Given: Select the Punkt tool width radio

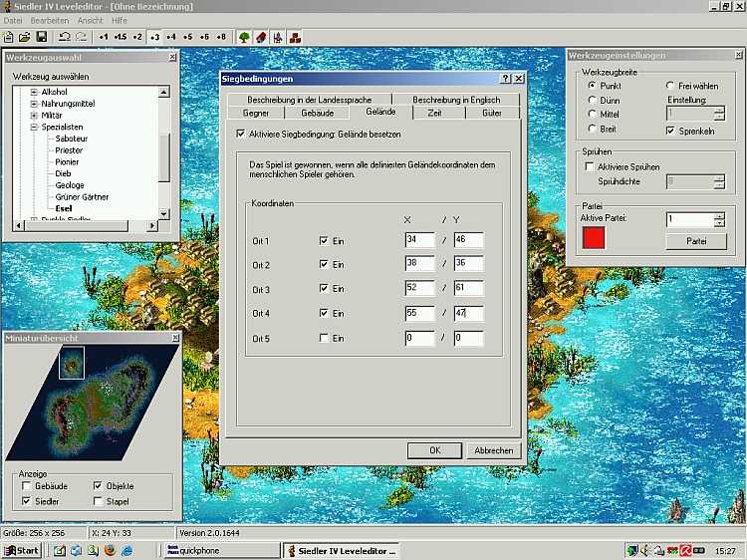Looking at the screenshot, I should (592, 86).
